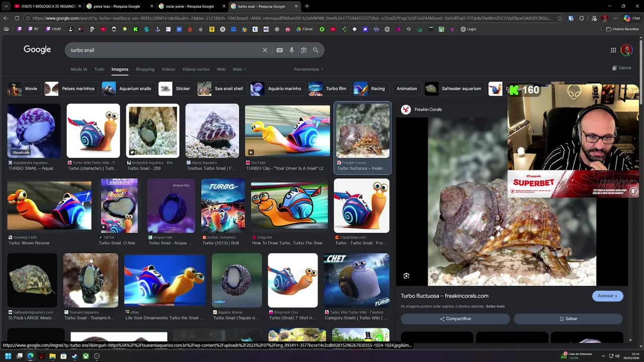Click the Freakin Corals source logo
This screenshot has height=362, width=644.
[x=406, y=109]
